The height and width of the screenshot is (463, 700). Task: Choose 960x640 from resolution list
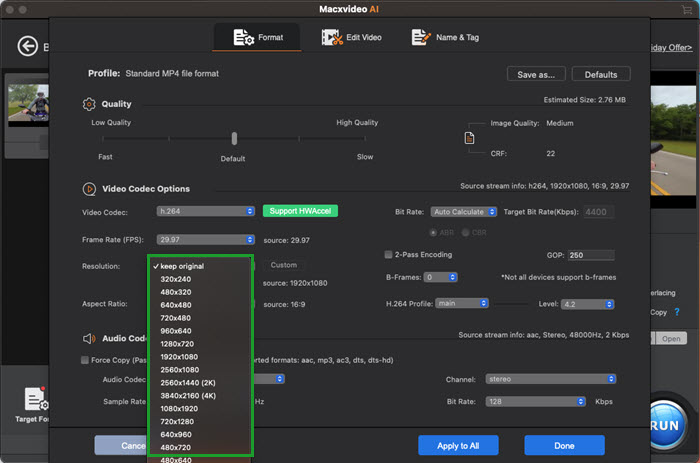[x=200, y=331]
